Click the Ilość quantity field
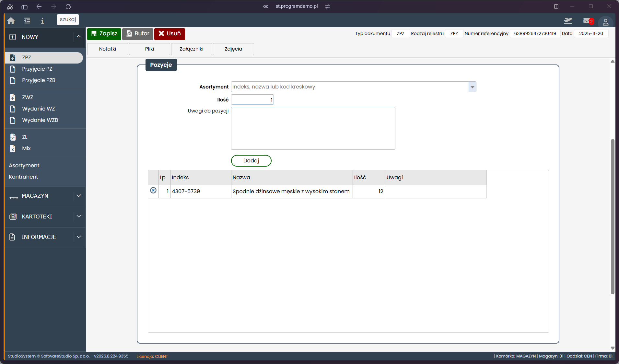The width and height of the screenshot is (619, 364). [252, 100]
